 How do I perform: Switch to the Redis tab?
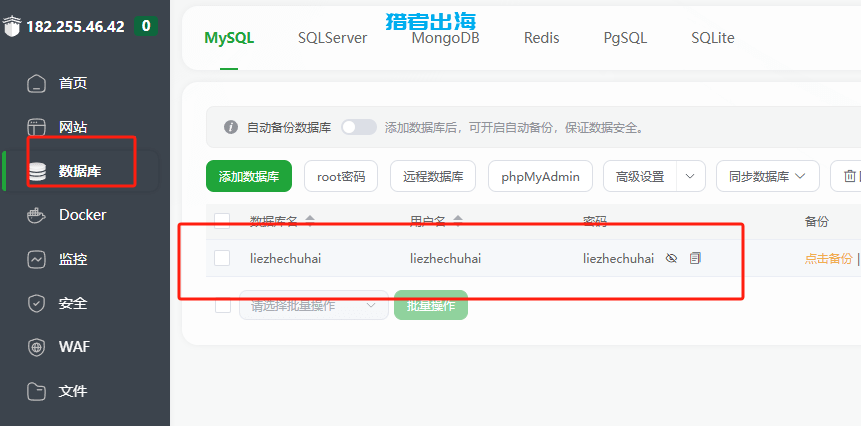pos(541,38)
